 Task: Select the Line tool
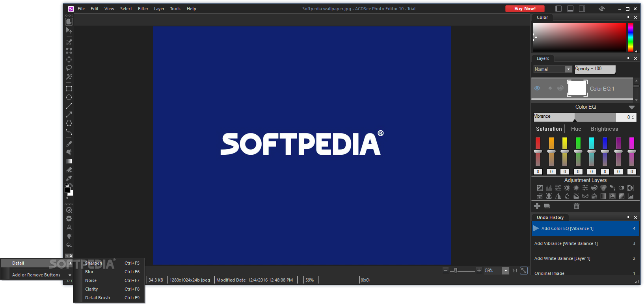(69, 106)
